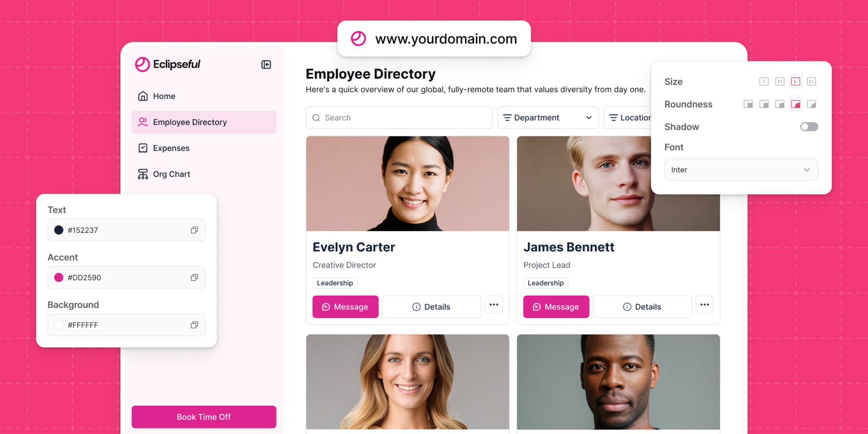Select the sharpest roundness option icon
Screen dimensions: 868x434
coord(748,104)
